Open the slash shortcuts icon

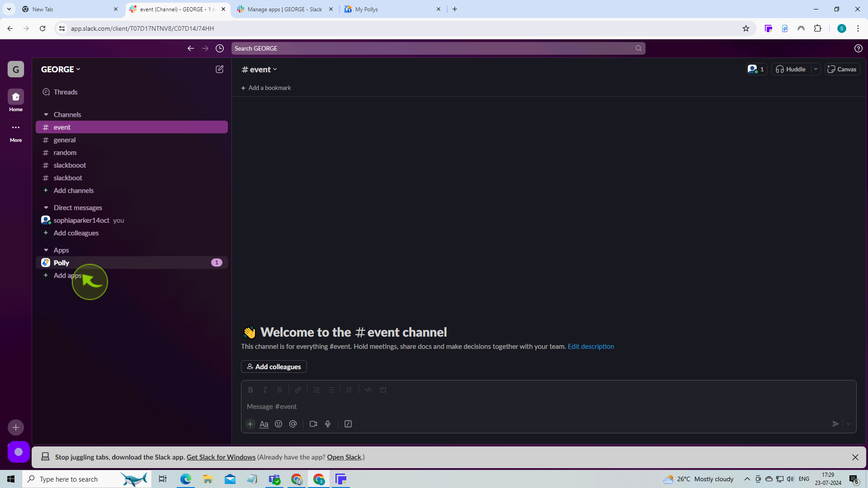pos(348,424)
